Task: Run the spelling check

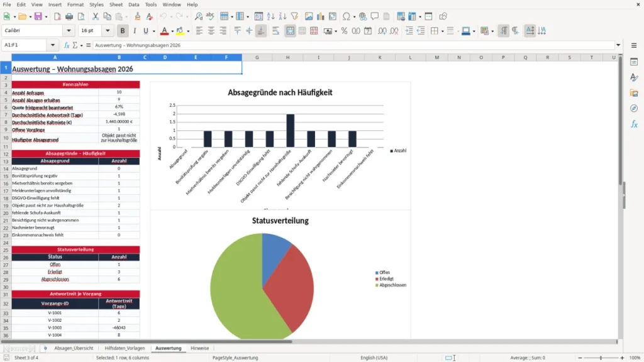Action: click(x=210, y=16)
